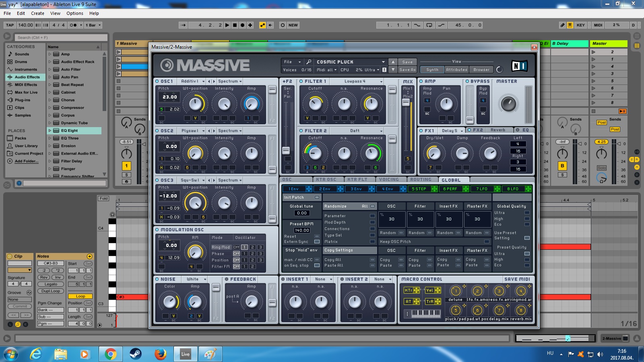Open the Ableton Options menu
This screenshot has height=362, width=644.
tap(75, 13)
